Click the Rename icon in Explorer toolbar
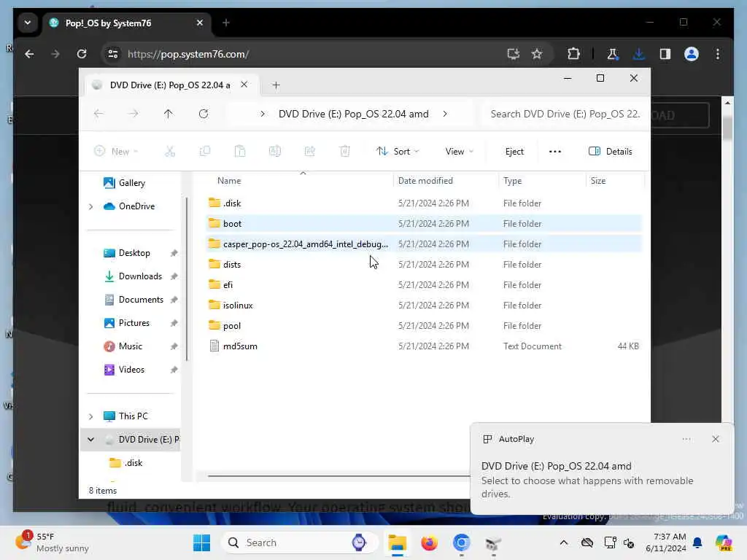 pyautogui.click(x=275, y=152)
